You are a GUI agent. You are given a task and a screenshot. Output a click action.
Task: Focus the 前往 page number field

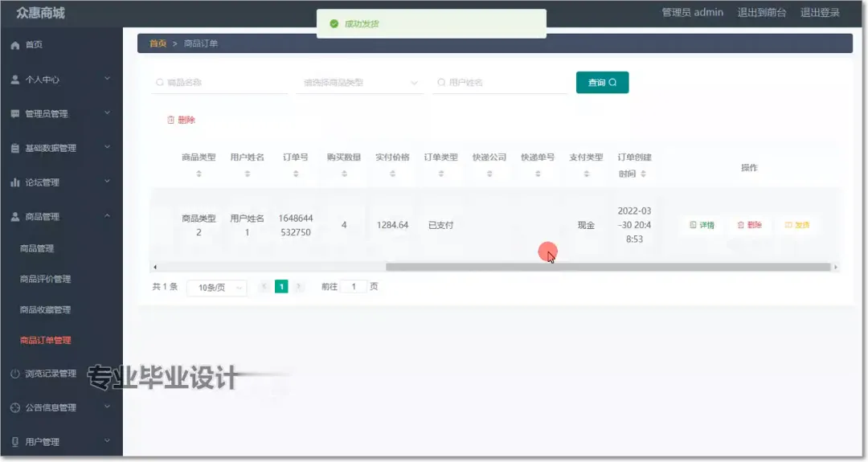(x=354, y=287)
